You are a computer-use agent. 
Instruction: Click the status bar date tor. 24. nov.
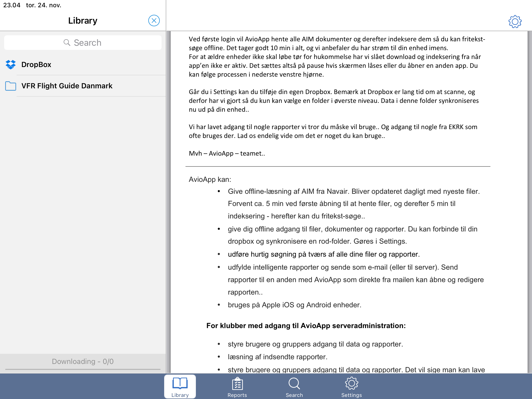tap(44, 5)
